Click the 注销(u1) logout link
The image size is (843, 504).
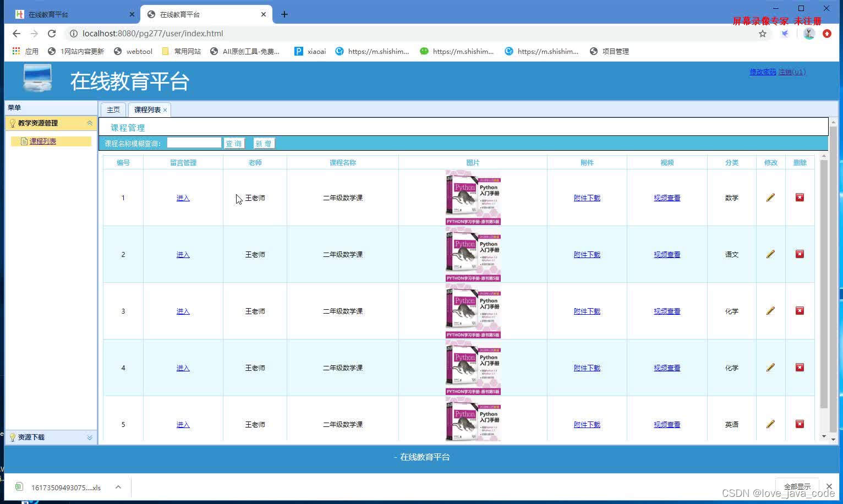[792, 72]
